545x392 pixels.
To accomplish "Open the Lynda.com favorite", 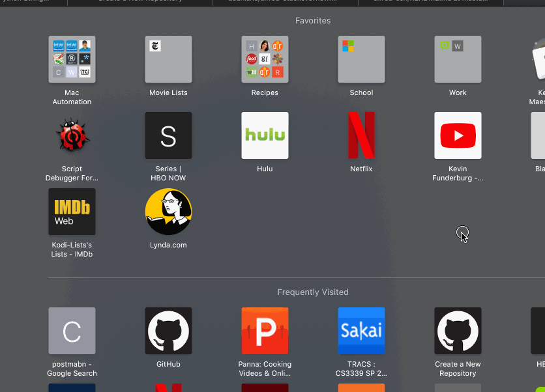I will point(168,212).
